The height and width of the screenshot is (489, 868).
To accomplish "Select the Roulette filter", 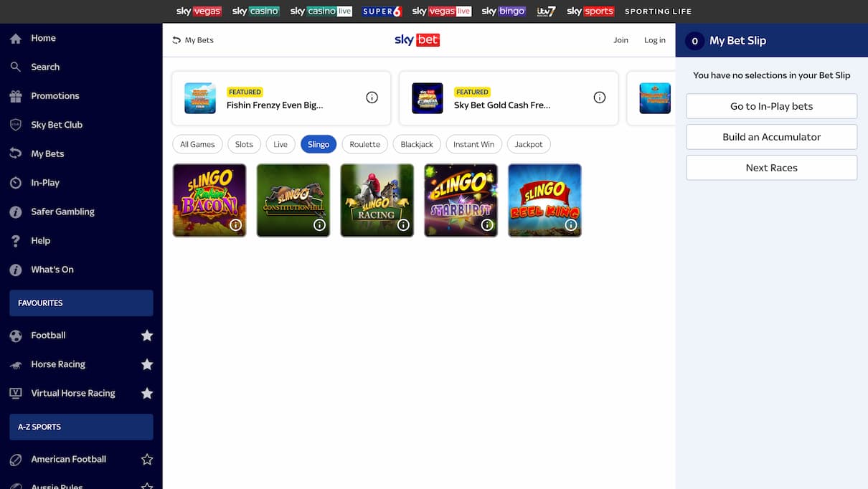I will coord(365,144).
